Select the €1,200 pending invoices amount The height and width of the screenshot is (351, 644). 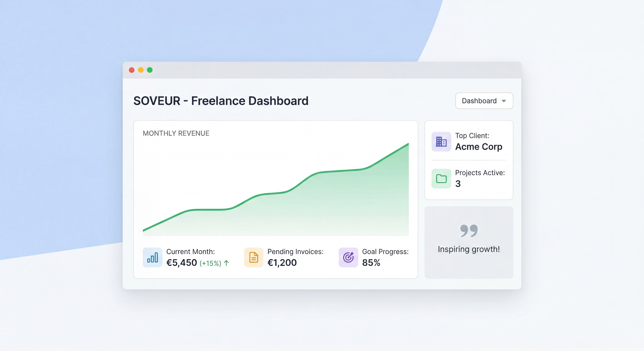(282, 262)
